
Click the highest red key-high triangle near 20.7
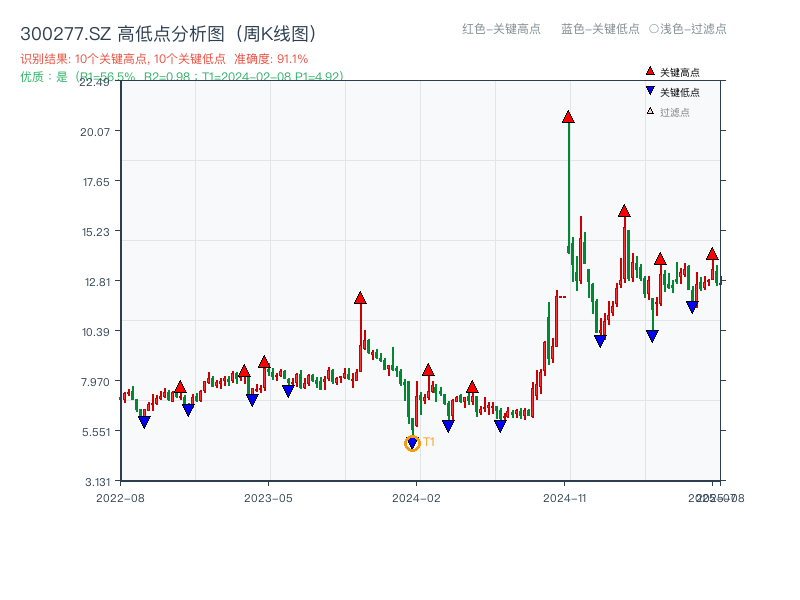click(x=568, y=117)
